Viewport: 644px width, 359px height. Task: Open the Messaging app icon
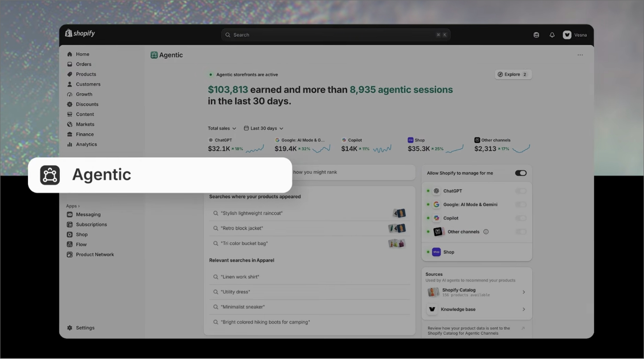pyautogui.click(x=70, y=214)
